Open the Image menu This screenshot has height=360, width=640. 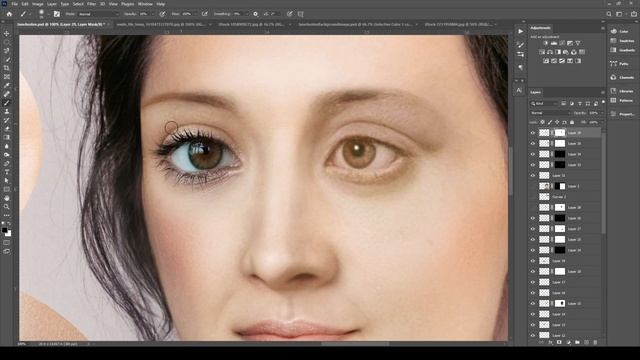(38, 4)
